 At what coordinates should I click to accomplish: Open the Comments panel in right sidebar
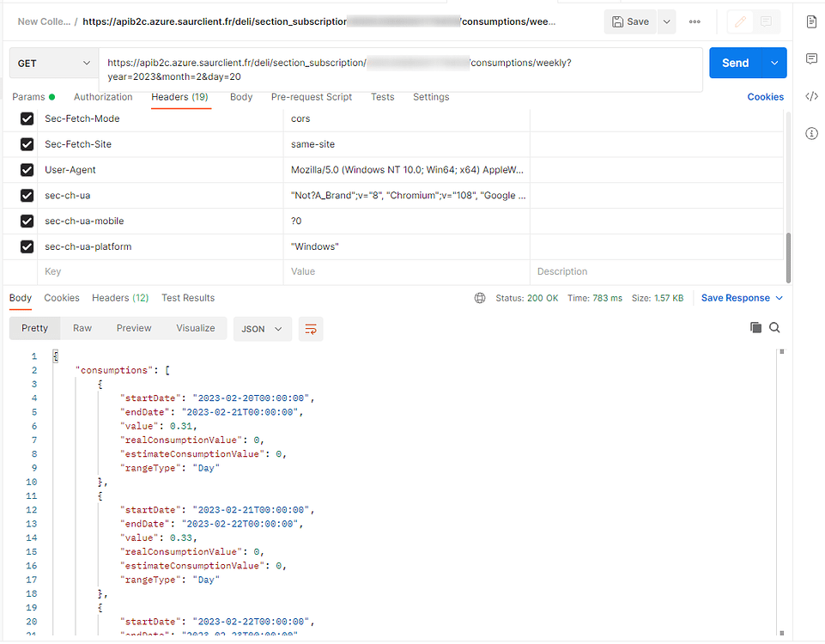point(811,57)
